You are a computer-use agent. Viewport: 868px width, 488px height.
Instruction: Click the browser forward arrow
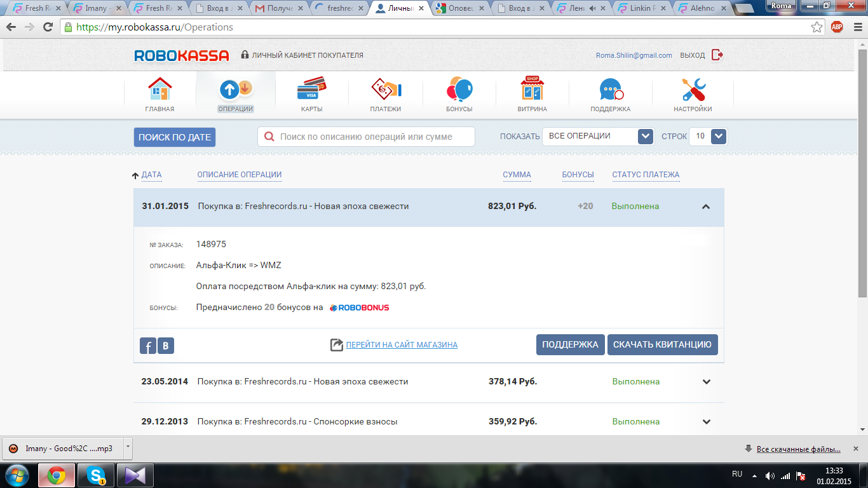coord(29,27)
